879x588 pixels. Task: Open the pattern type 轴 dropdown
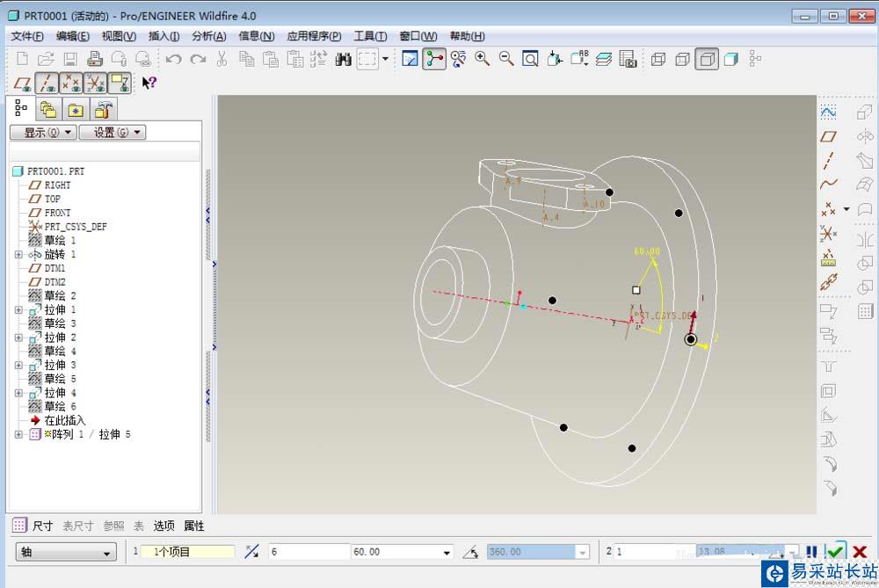67,552
